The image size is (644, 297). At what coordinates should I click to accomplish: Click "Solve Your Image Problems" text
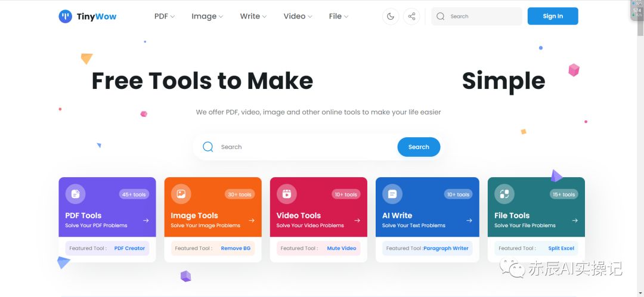205,225
